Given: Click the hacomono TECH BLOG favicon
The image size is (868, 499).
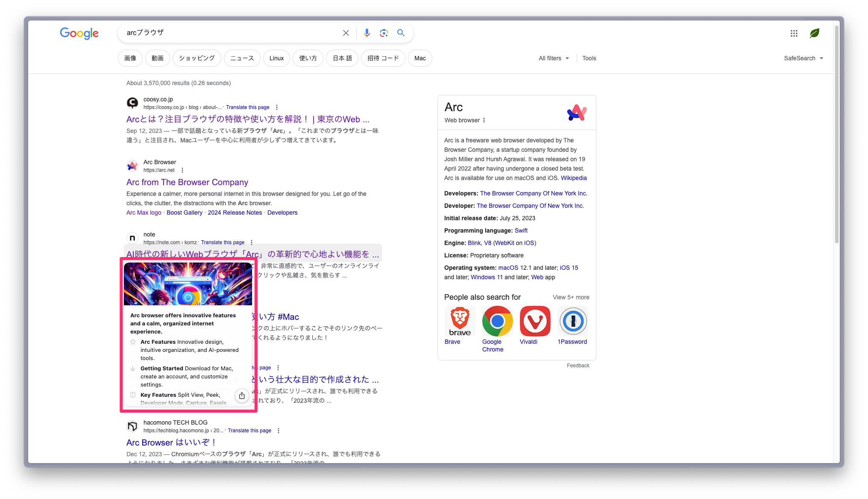Looking at the screenshot, I should point(132,426).
